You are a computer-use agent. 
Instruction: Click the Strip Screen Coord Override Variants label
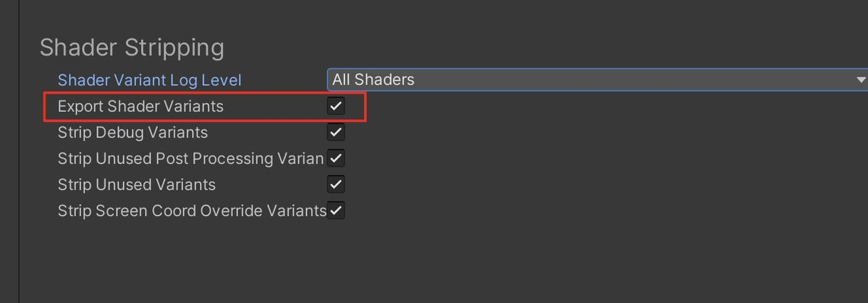tap(192, 211)
